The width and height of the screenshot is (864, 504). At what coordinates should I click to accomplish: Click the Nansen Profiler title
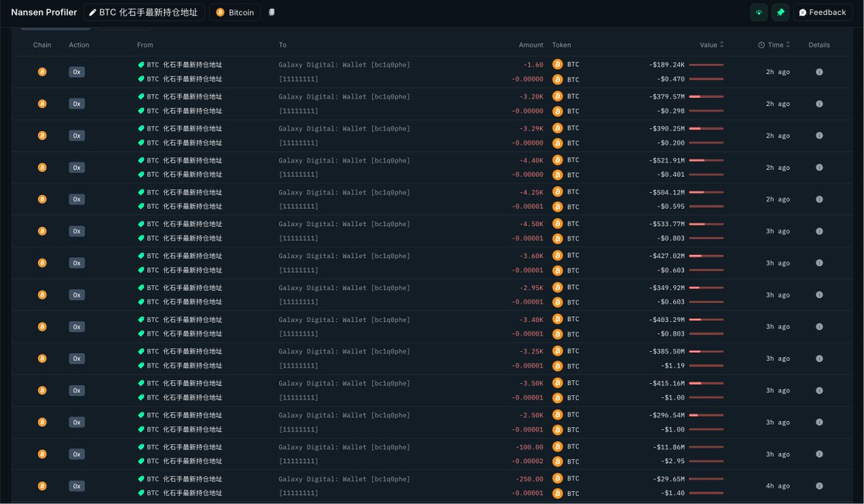[44, 12]
